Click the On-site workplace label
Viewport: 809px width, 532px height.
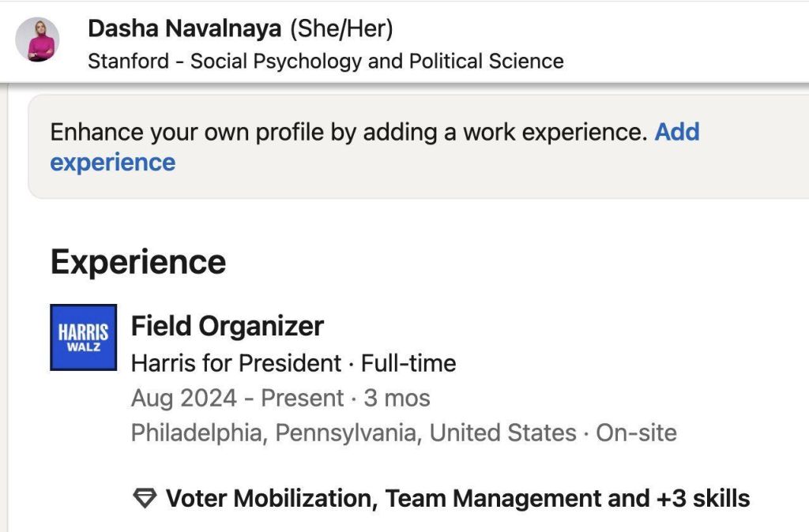[636, 433]
